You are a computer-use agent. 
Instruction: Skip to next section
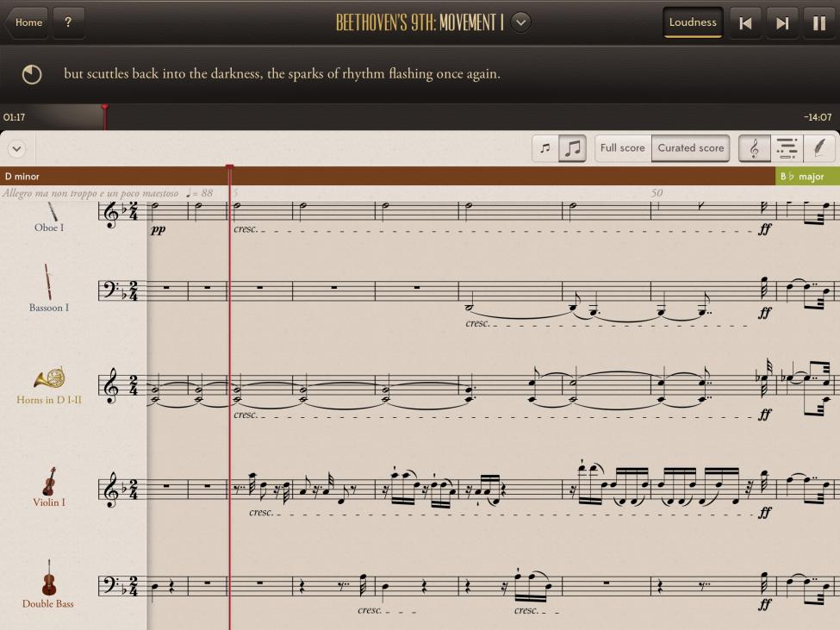pyautogui.click(x=782, y=23)
